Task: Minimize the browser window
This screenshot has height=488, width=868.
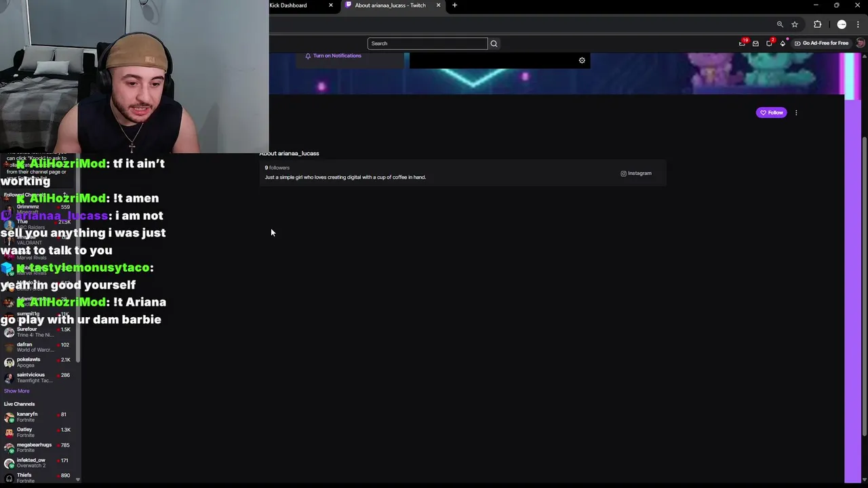Action: coord(816,5)
